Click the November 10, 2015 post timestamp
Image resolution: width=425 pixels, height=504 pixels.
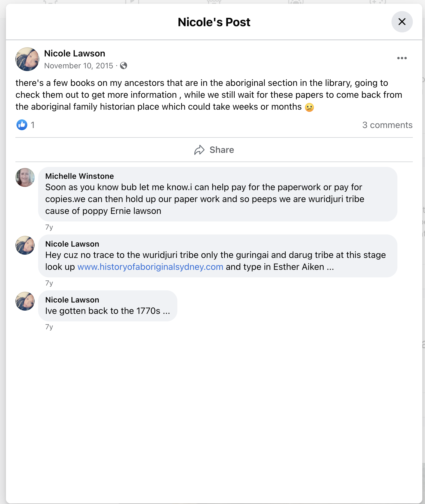pos(79,66)
